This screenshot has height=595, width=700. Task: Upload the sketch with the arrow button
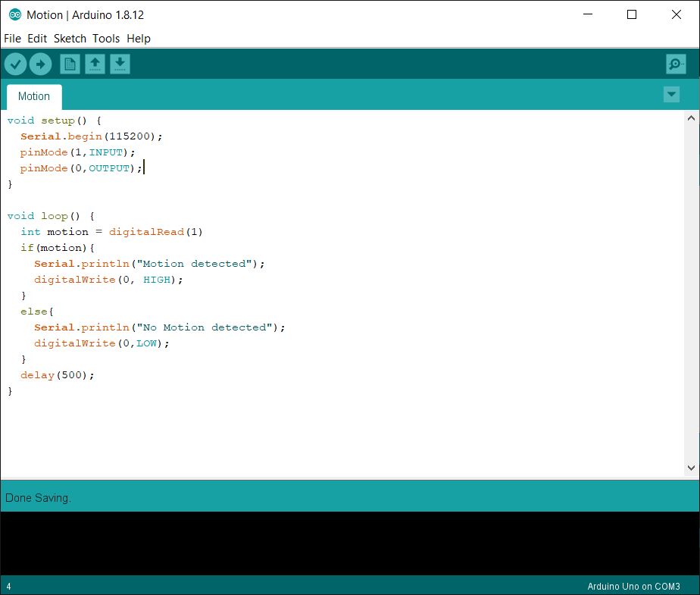point(41,64)
